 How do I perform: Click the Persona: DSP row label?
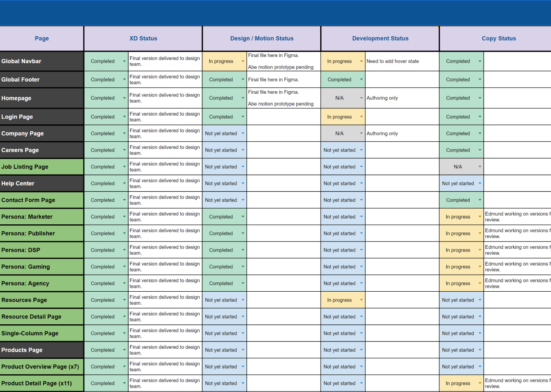[x=42, y=250]
